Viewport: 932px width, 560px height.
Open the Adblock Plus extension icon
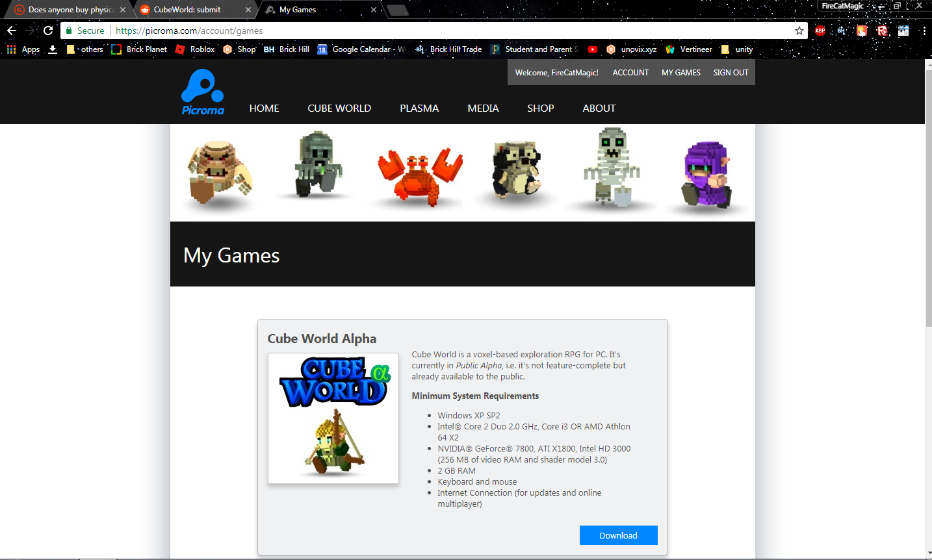coord(820,31)
